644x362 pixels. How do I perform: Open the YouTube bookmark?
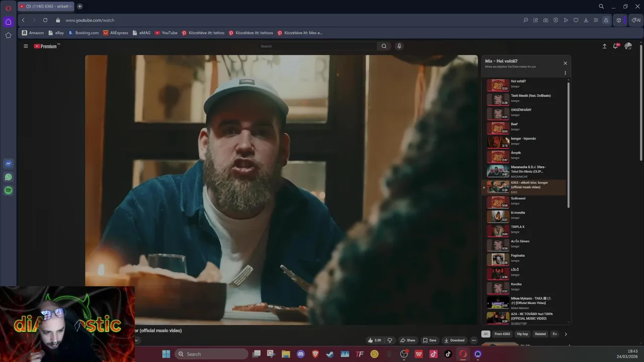(x=166, y=33)
